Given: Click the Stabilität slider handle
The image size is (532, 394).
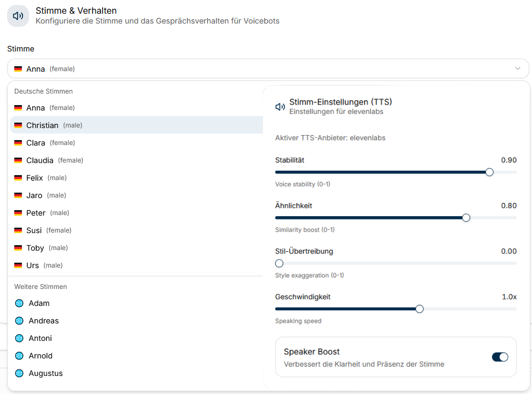Looking at the screenshot, I should 489,172.
